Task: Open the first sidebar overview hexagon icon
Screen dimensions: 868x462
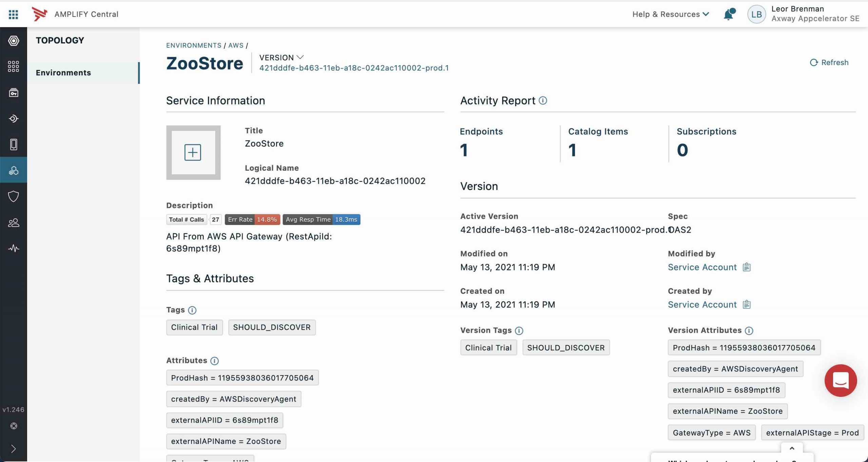Action: 14,41
